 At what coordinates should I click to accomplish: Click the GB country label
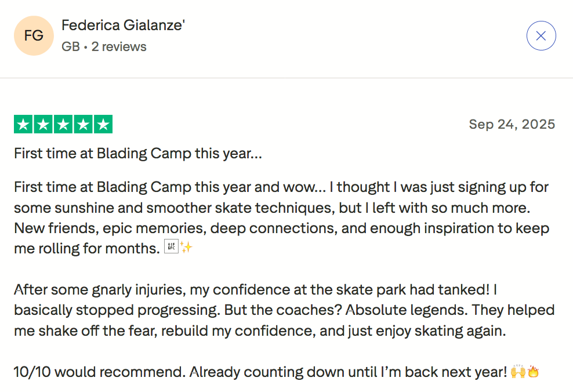pyautogui.click(x=70, y=46)
